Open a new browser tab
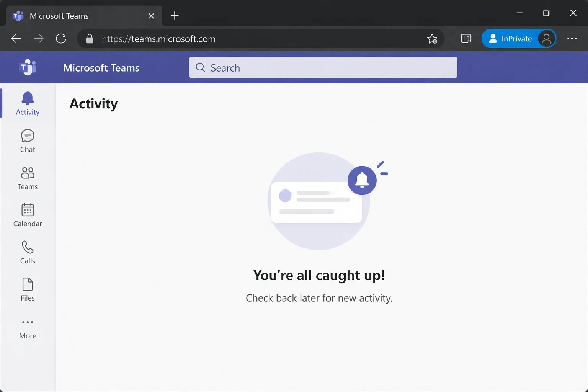 coord(175,16)
